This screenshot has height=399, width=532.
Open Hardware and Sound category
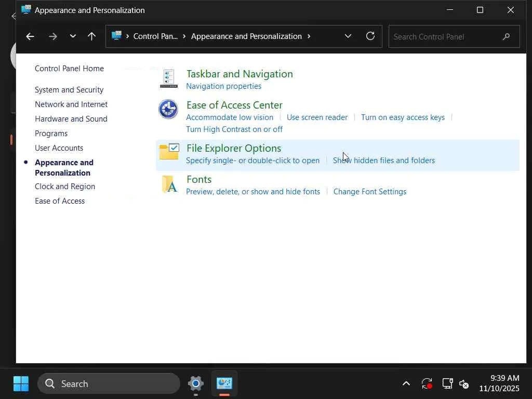pyautogui.click(x=71, y=119)
